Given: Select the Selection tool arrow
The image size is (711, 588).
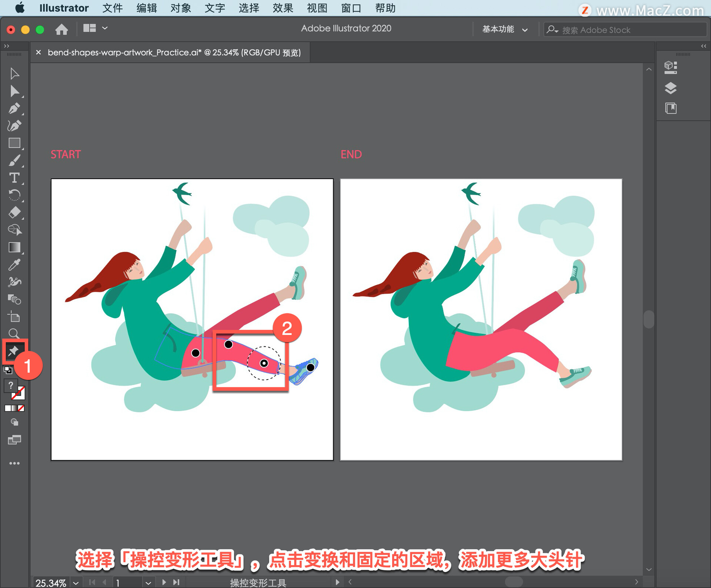Looking at the screenshot, I should tap(14, 74).
